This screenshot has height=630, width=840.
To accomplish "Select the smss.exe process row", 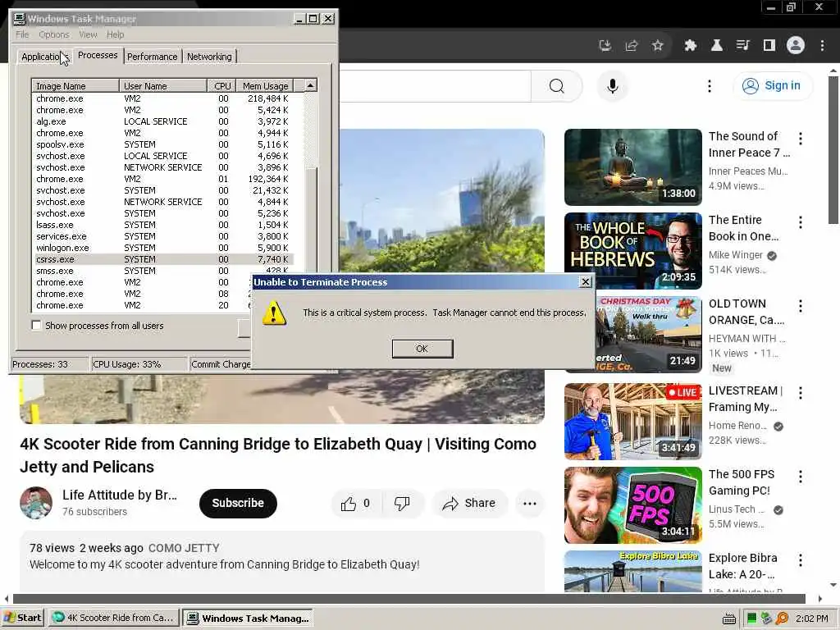I will click(x=163, y=271).
